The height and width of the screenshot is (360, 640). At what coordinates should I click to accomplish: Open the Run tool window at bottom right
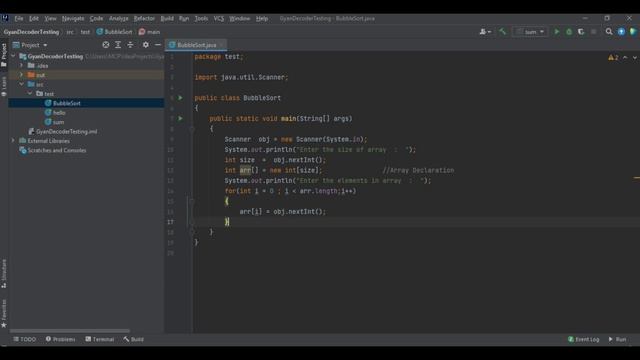tap(617, 339)
